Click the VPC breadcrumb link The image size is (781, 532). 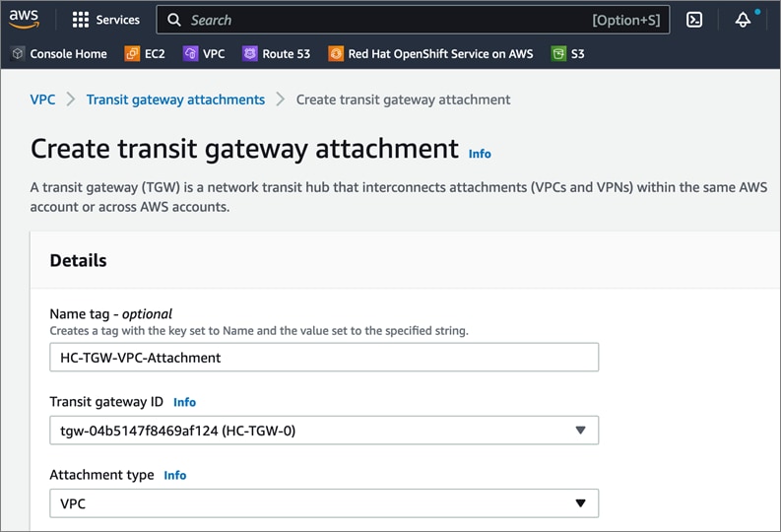tap(42, 100)
